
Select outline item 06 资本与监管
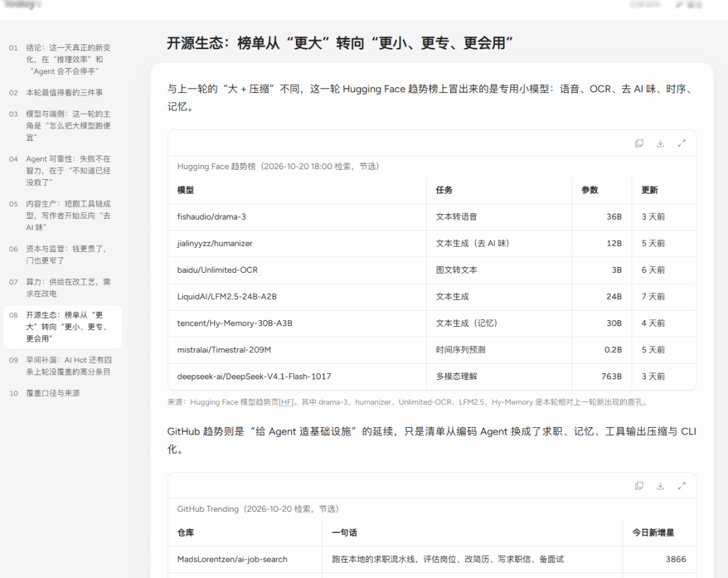pos(63,255)
